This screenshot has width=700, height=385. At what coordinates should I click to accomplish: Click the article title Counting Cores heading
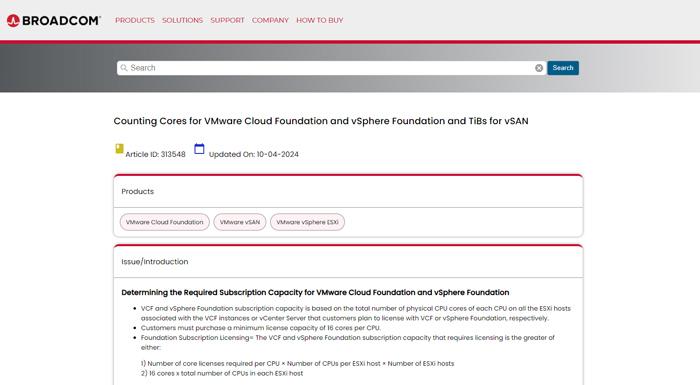pyautogui.click(x=321, y=121)
